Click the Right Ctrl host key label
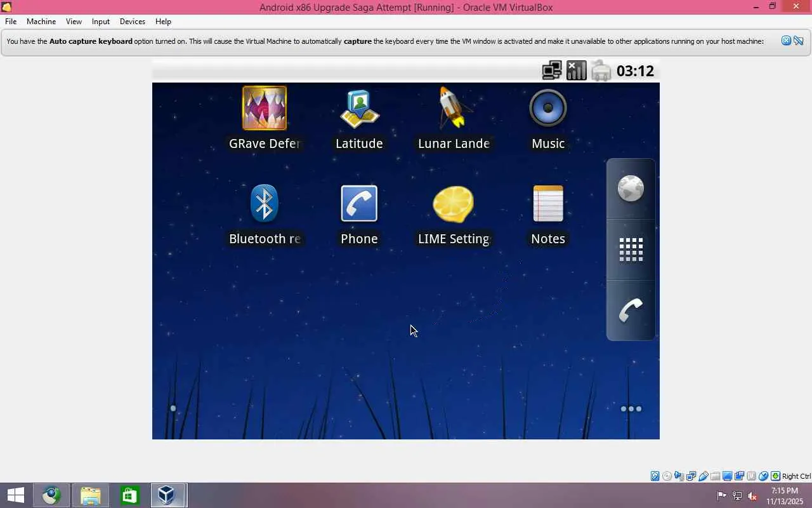Image resolution: width=812 pixels, height=508 pixels. pos(796,476)
